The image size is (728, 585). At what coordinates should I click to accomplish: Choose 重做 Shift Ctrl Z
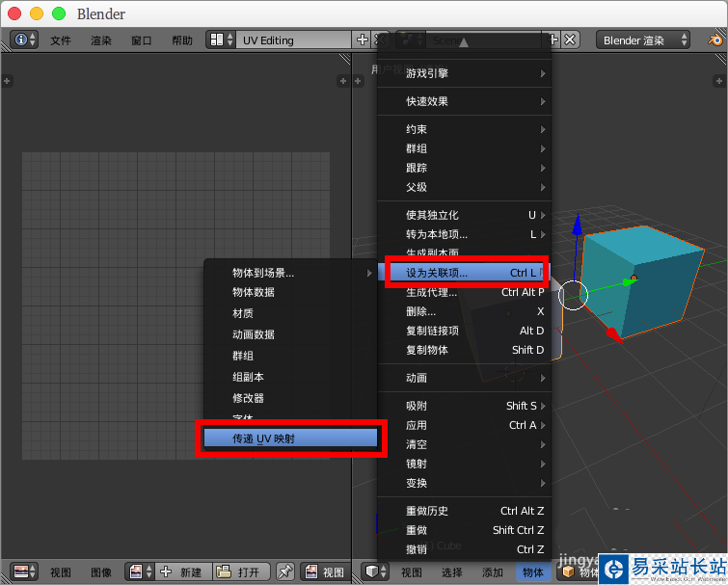pos(465,530)
